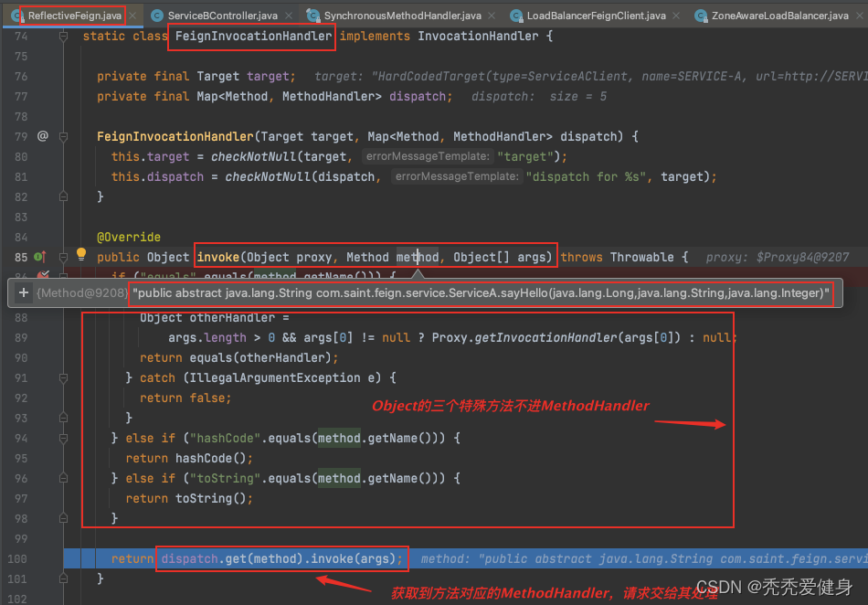Viewport: 868px width, 605px height.
Task: Click line number 76 in the gutter
Action: (21, 77)
